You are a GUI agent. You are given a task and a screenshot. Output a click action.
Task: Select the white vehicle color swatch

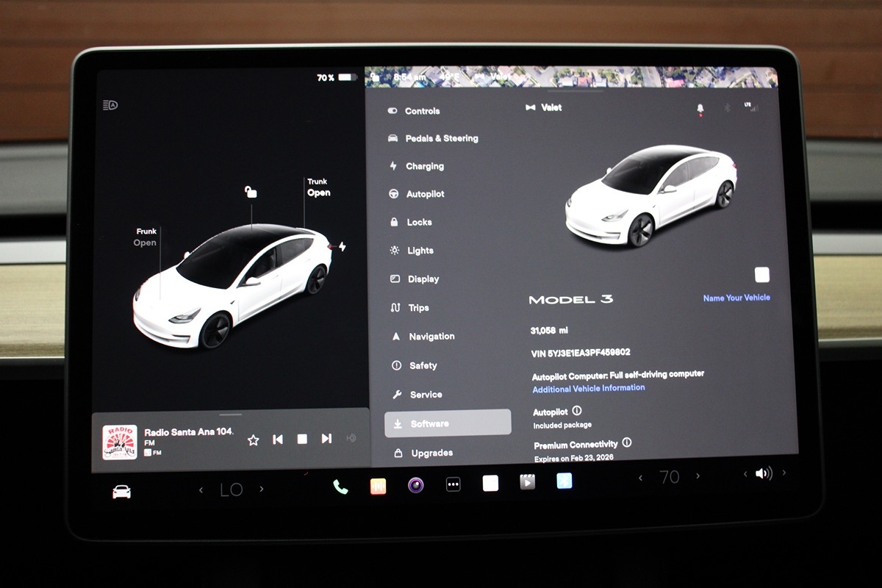[x=762, y=275]
